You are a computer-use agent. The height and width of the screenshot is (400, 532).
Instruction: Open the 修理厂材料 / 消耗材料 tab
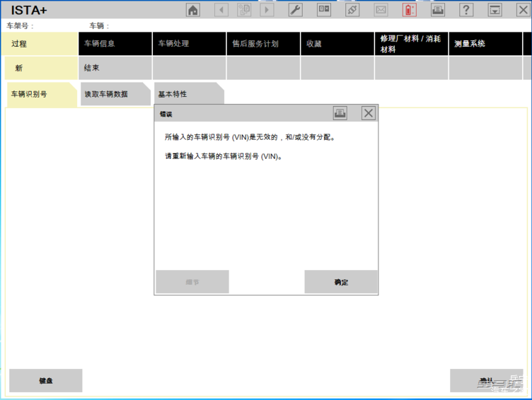pos(411,44)
